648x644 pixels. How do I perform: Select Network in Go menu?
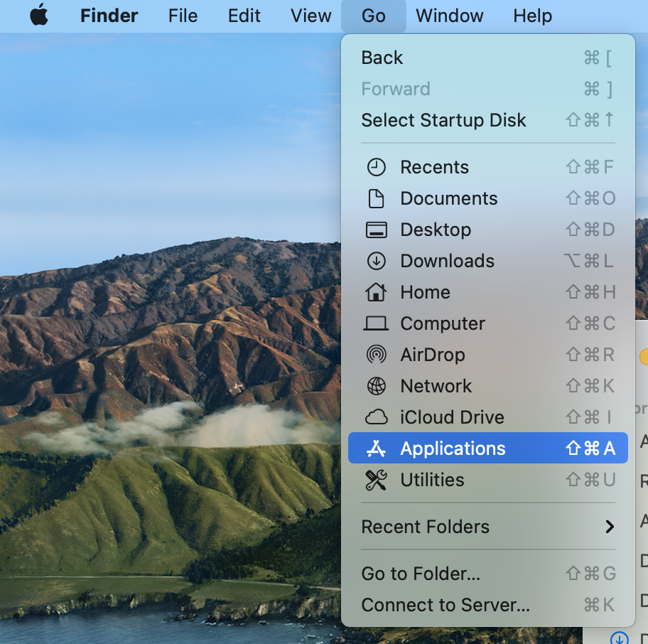point(488,386)
